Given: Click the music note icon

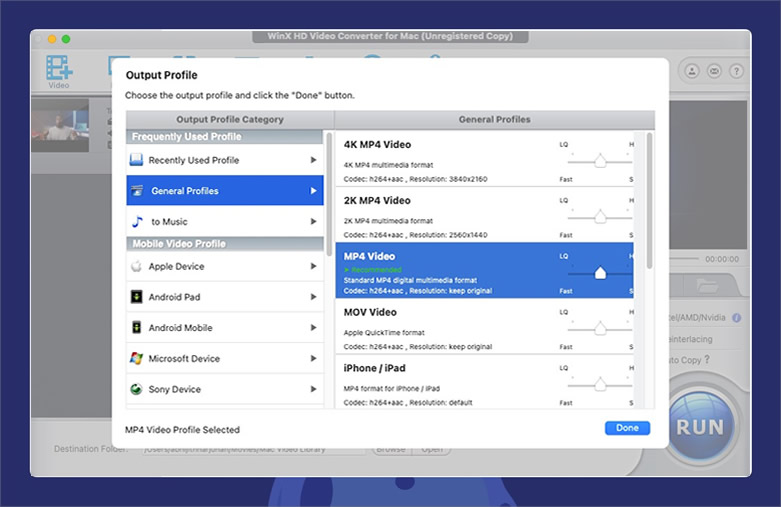Looking at the screenshot, I should (x=137, y=221).
